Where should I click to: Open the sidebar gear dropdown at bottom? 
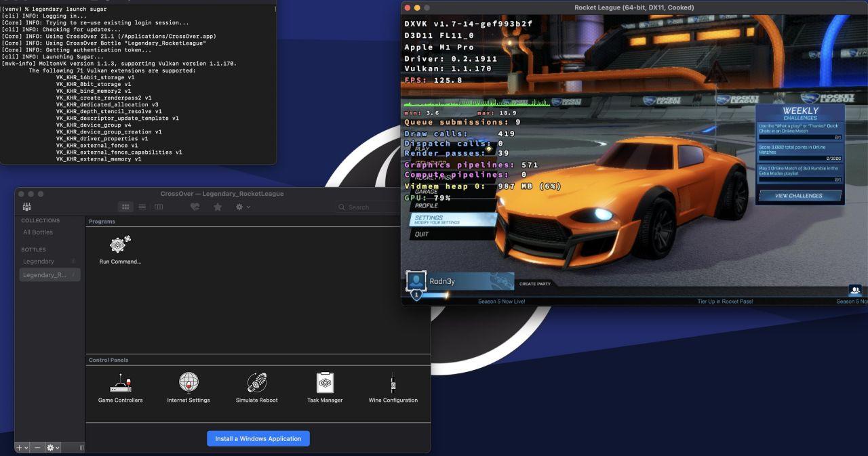(54, 448)
